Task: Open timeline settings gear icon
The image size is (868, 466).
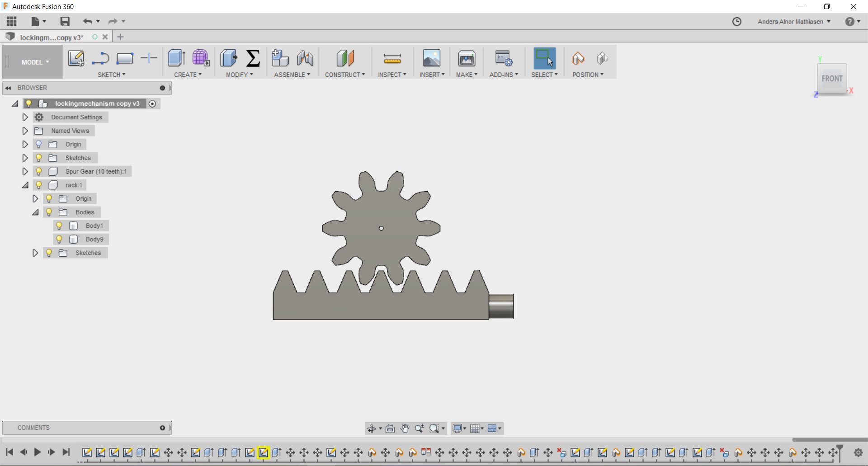Action: point(858,452)
